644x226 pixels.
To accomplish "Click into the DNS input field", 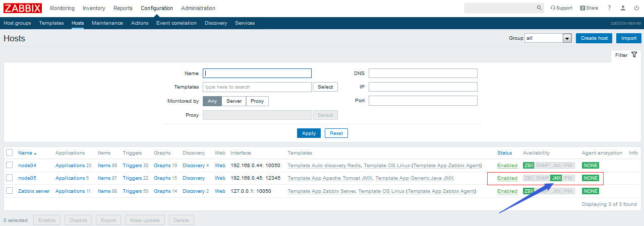I will point(423,73).
